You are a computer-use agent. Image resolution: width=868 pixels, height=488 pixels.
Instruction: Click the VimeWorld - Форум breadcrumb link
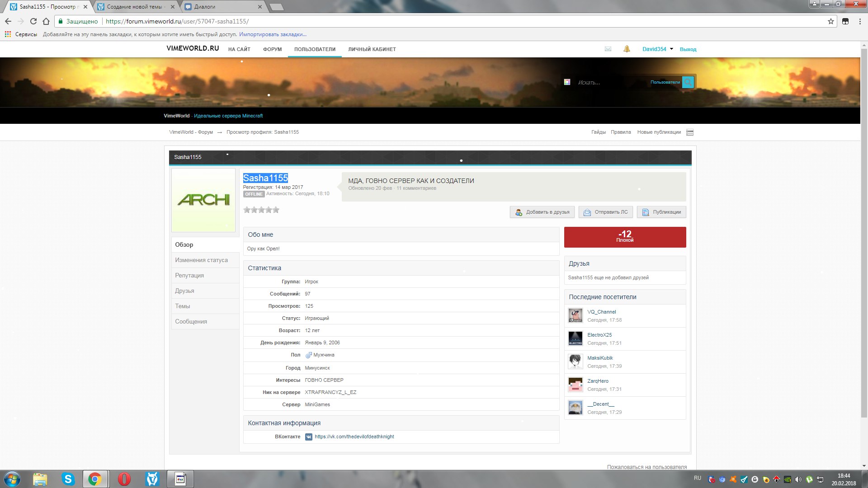[x=191, y=132]
